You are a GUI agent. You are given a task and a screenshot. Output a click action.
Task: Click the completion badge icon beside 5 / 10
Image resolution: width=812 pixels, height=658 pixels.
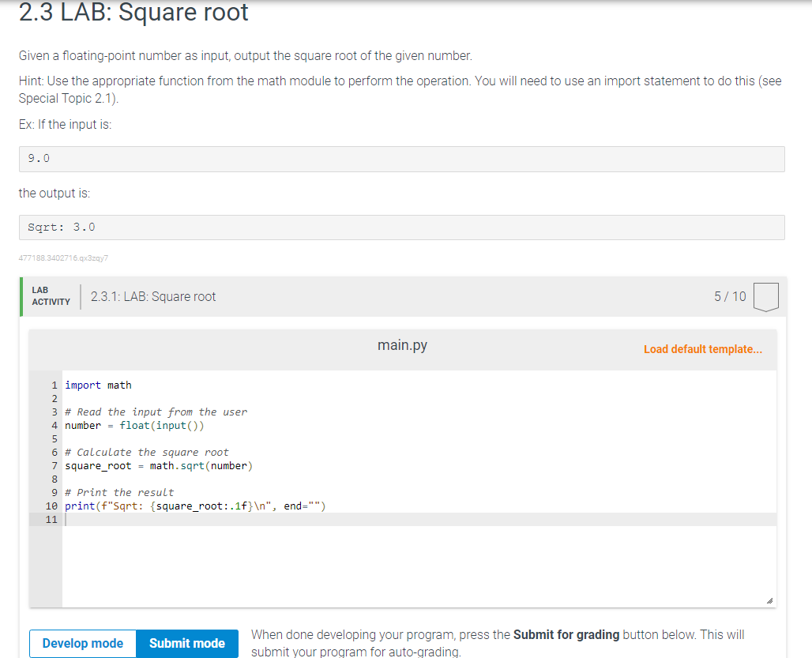pyautogui.click(x=766, y=297)
